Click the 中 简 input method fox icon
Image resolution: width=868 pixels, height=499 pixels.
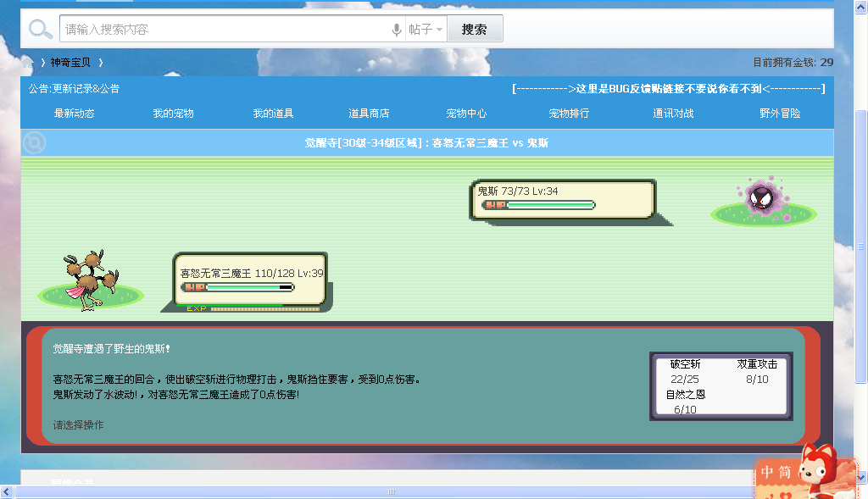tap(805, 473)
